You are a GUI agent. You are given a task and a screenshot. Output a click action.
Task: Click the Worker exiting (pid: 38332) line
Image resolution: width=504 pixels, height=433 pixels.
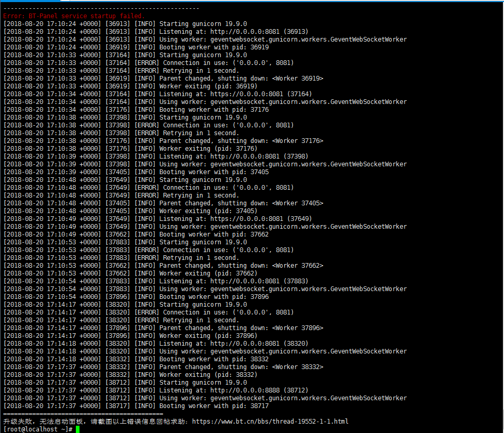tap(130, 375)
